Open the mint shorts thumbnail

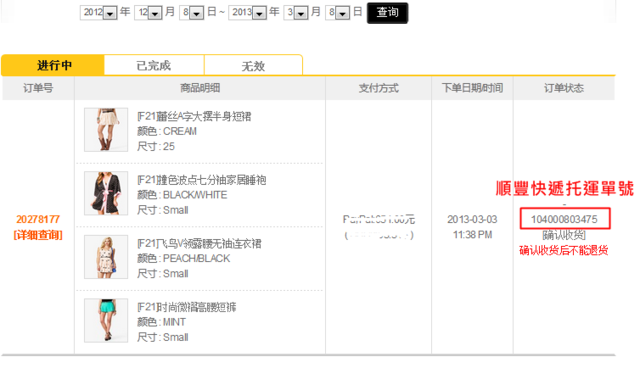[106, 321]
